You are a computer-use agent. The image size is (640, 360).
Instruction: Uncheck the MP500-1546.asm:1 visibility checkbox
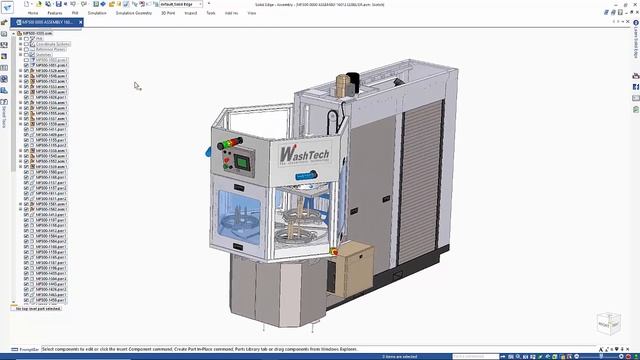26,76
